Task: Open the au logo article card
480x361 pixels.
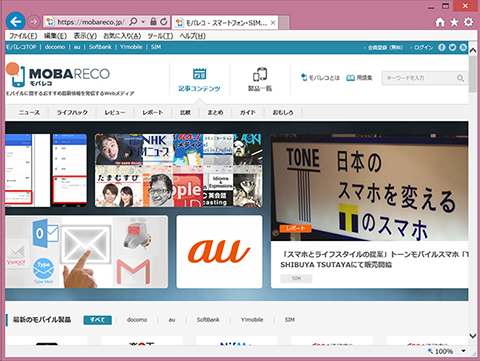Action: click(x=219, y=252)
